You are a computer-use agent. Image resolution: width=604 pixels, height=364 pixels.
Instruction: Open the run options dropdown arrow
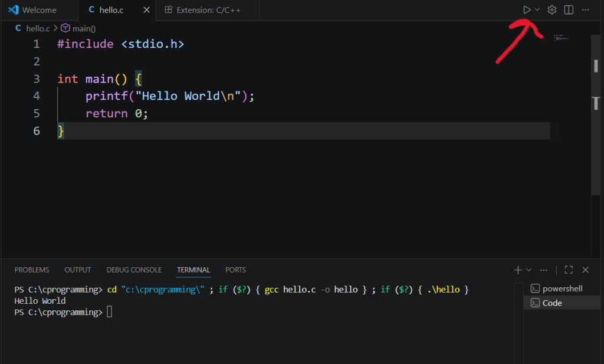(537, 10)
